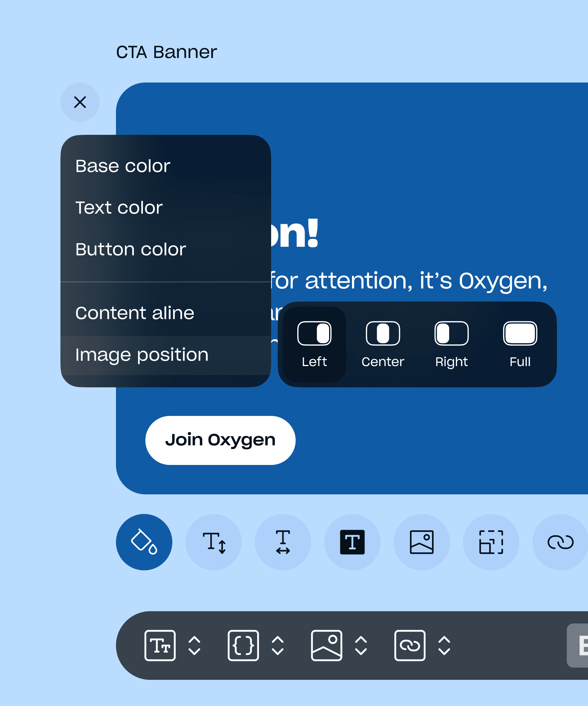The image size is (588, 706).
Task: Dismiss the editor with the X button
Action: [x=80, y=103]
